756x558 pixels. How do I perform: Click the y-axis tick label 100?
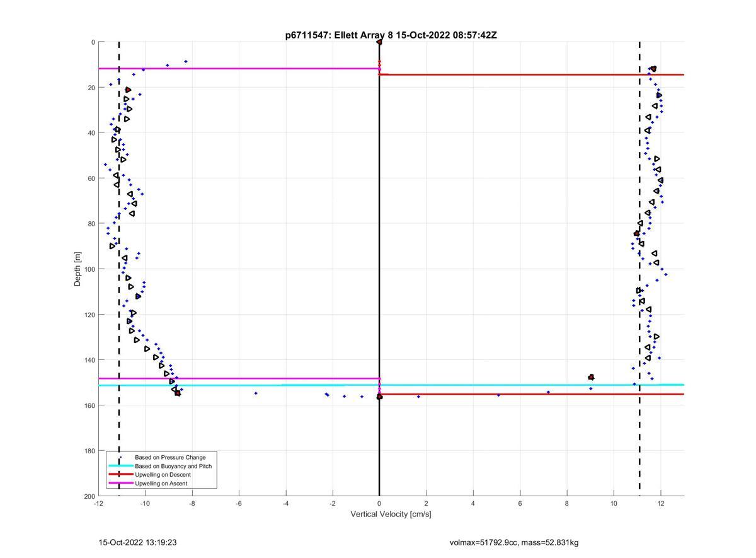(x=89, y=269)
